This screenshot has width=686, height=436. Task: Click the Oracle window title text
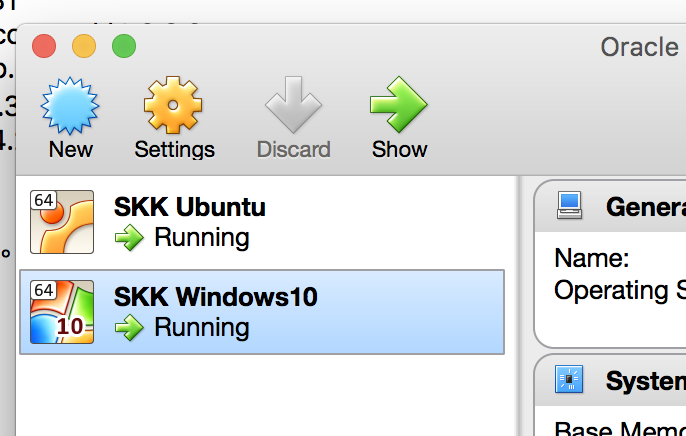(x=639, y=47)
